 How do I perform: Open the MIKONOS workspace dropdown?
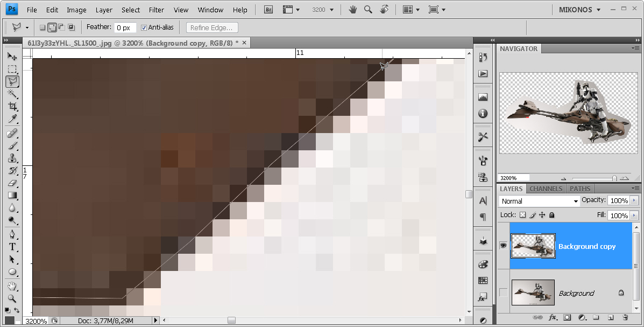pyautogui.click(x=579, y=10)
